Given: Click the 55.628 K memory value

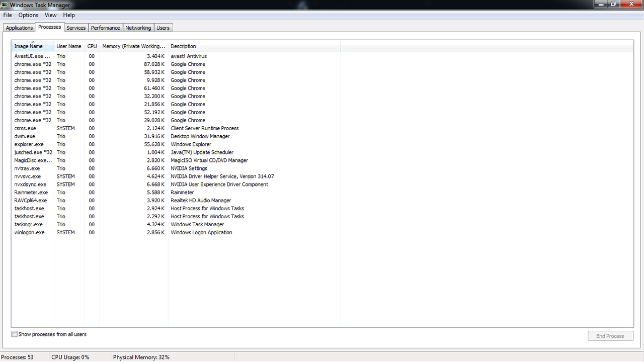Looking at the screenshot, I should point(154,144).
